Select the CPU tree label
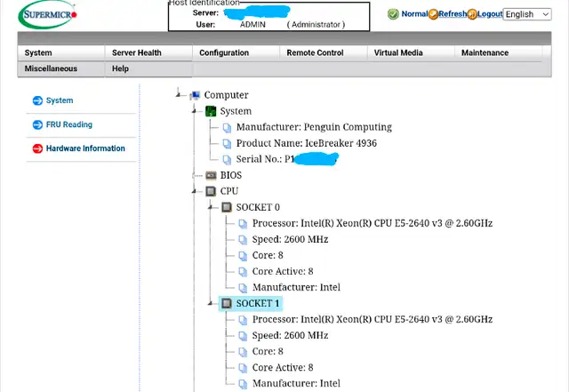 point(229,191)
